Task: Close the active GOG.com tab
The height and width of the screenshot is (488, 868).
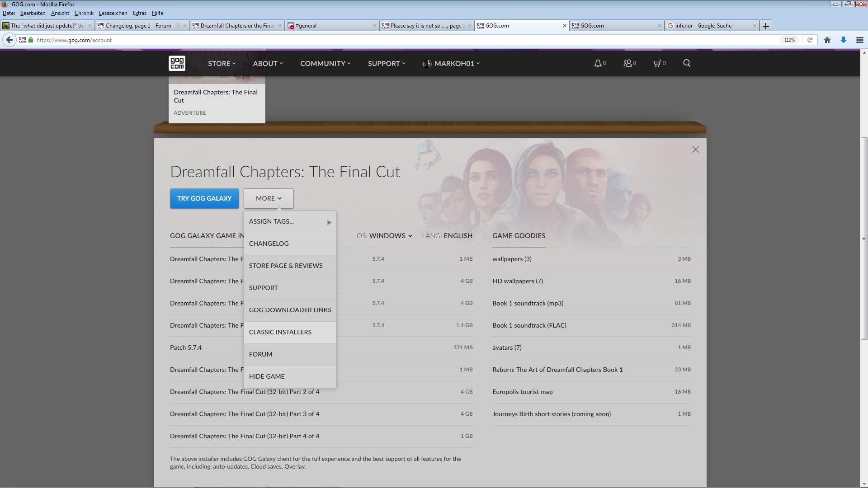Action: click(564, 26)
